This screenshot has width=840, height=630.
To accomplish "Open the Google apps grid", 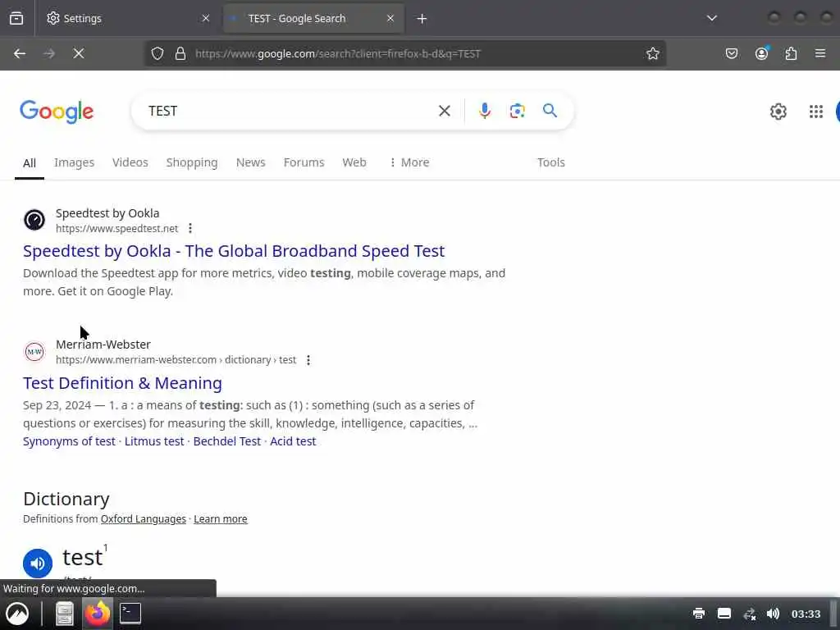I will click(x=816, y=112).
